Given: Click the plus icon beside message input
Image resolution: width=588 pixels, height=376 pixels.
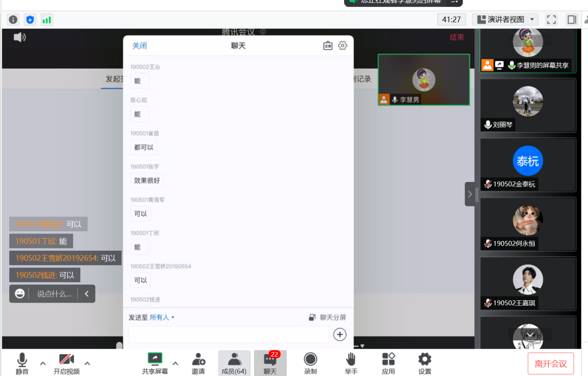Looking at the screenshot, I should click(x=340, y=334).
